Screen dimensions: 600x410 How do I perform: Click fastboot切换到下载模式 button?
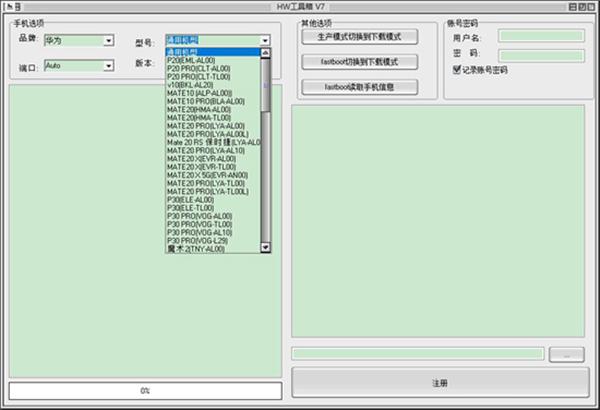coord(359,62)
